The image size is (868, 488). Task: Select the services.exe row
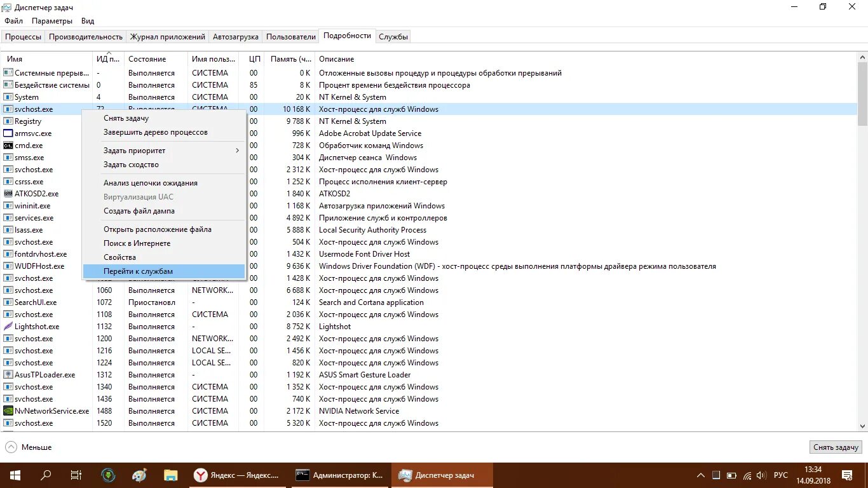429,218
